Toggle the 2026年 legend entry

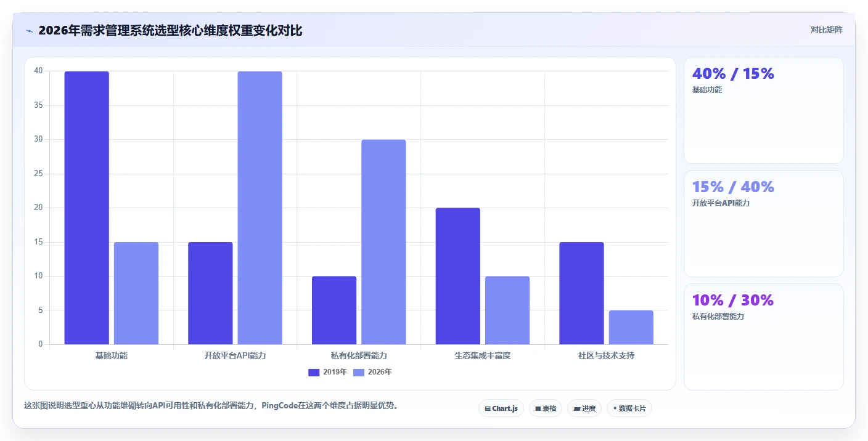[372, 372]
